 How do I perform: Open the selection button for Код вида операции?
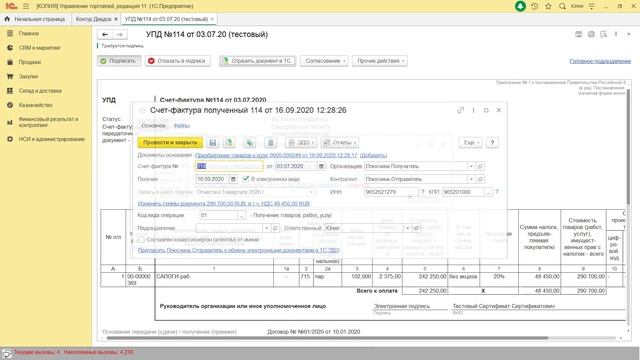242,215
